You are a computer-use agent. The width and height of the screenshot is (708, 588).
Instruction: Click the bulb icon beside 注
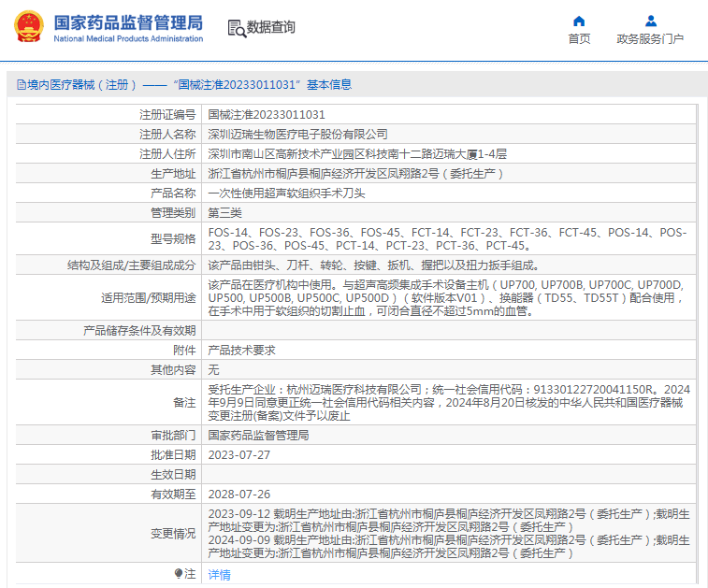coord(179,574)
